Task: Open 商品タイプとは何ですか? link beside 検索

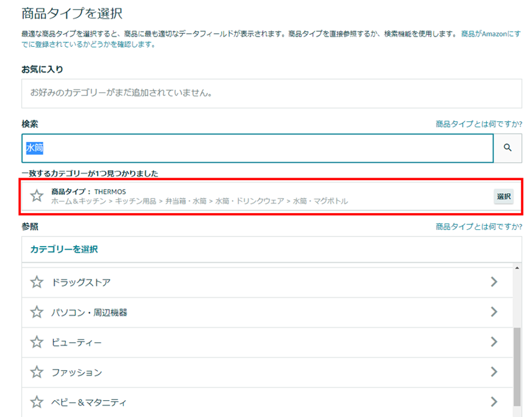Action: click(479, 124)
